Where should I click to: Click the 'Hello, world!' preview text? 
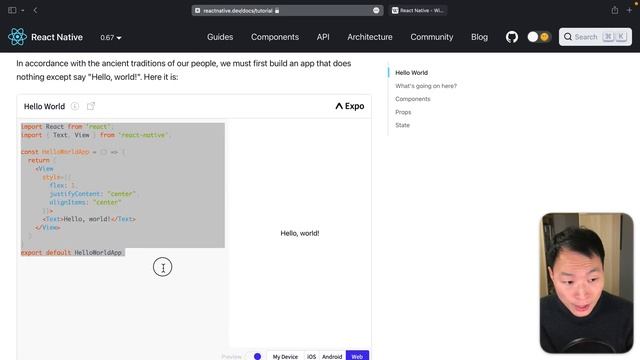pos(300,233)
